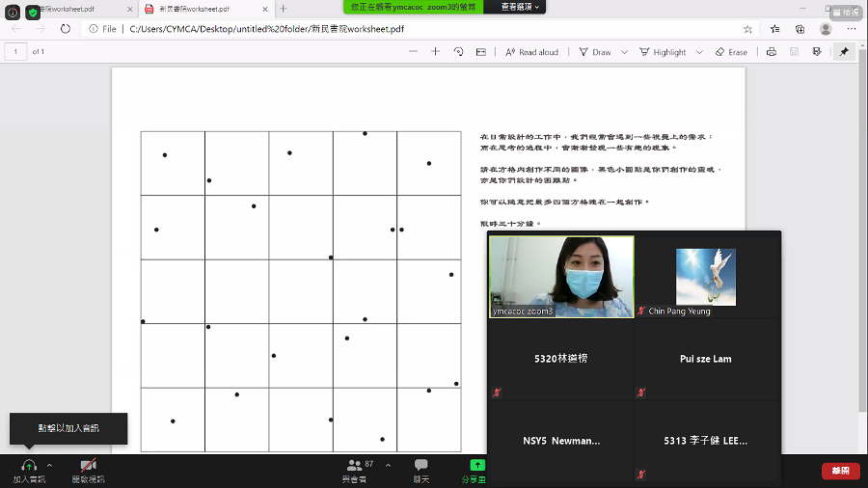Click the red leave meeting button
The image size is (868, 488).
(x=840, y=471)
